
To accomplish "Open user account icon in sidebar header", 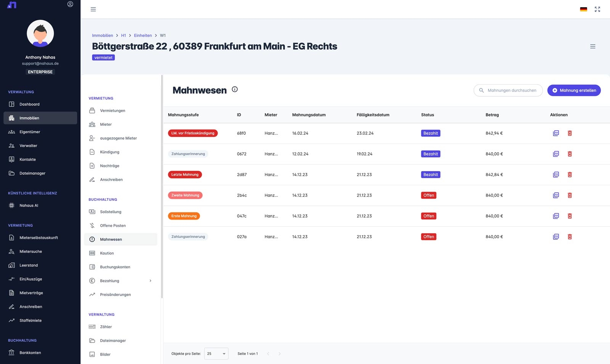I will click(x=70, y=4).
